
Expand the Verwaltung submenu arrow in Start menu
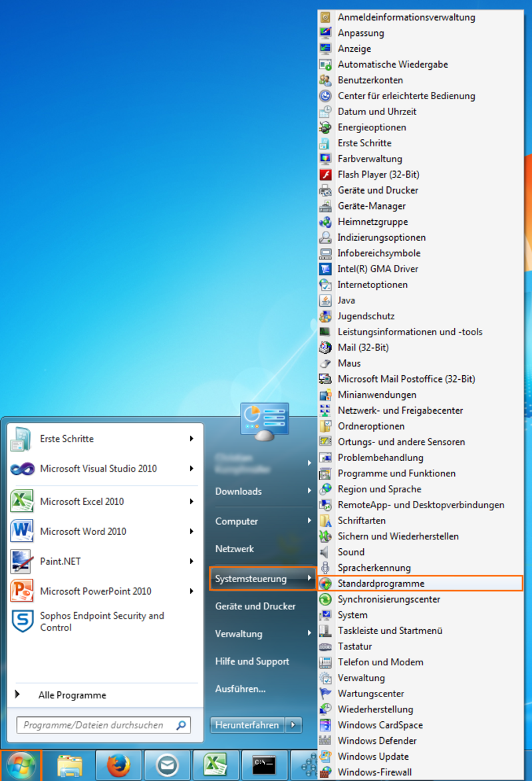[x=309, y=633]
